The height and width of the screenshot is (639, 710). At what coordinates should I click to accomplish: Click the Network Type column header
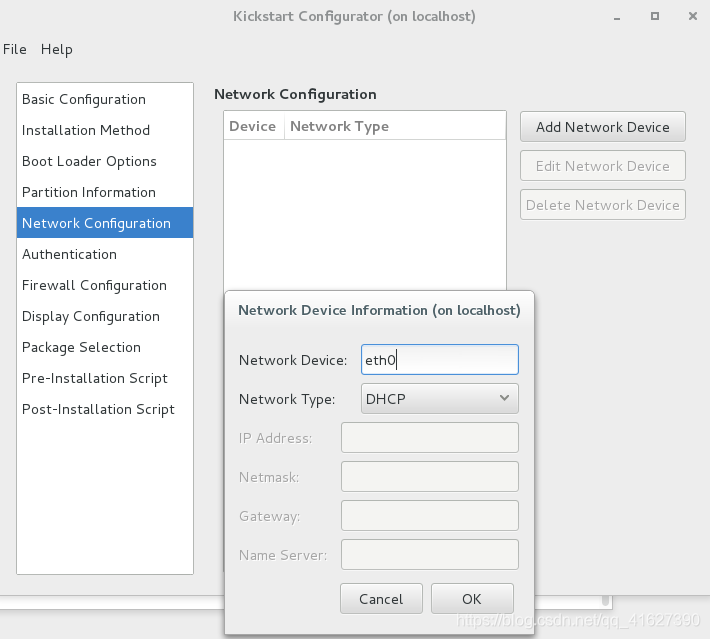(x=395, y=126)
